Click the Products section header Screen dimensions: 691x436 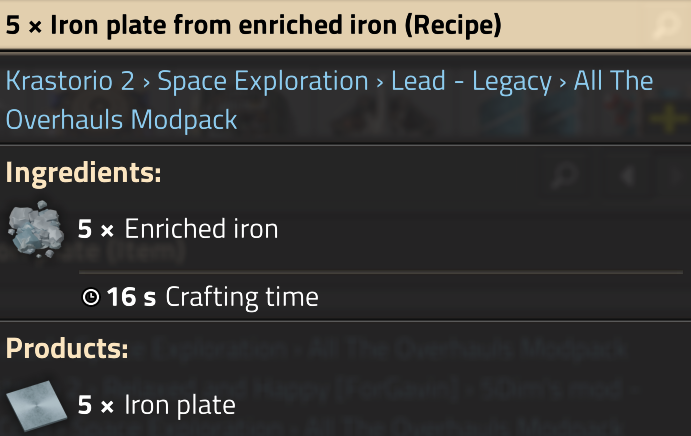[x=67, y=349]
